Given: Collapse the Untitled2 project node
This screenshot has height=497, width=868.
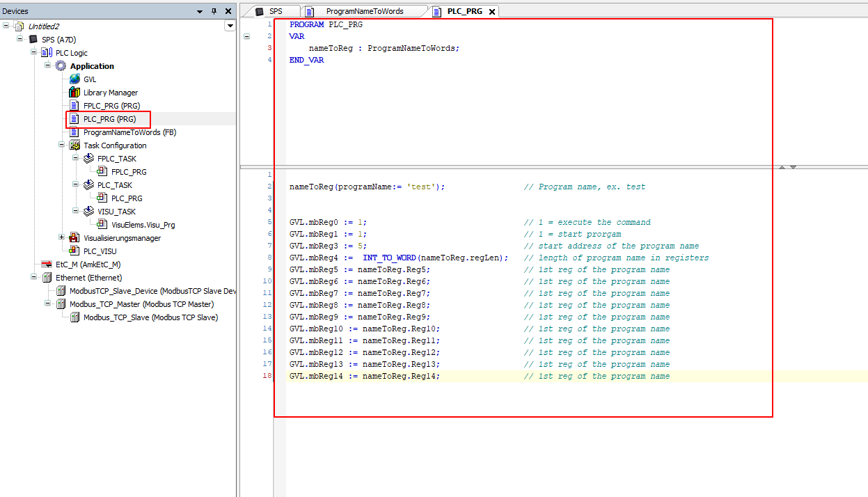Looking at the screenshot, I should (7, 26).
